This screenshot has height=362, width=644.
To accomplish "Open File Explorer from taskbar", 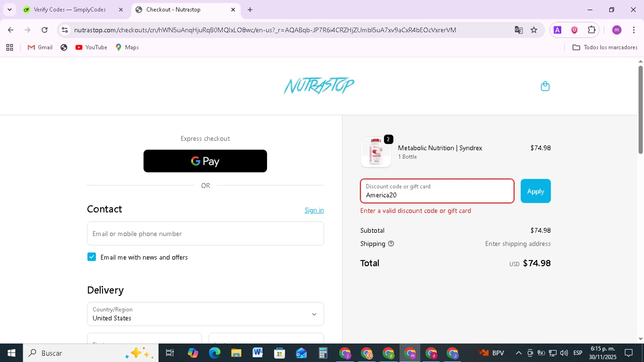I will pyautogui.click(x=236, y=353).
